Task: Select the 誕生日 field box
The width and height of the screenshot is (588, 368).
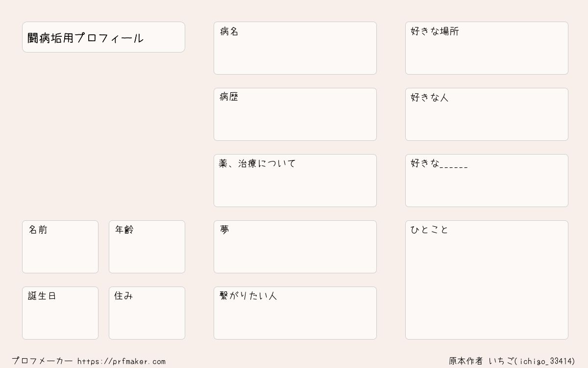Action: tap(60, 313)
